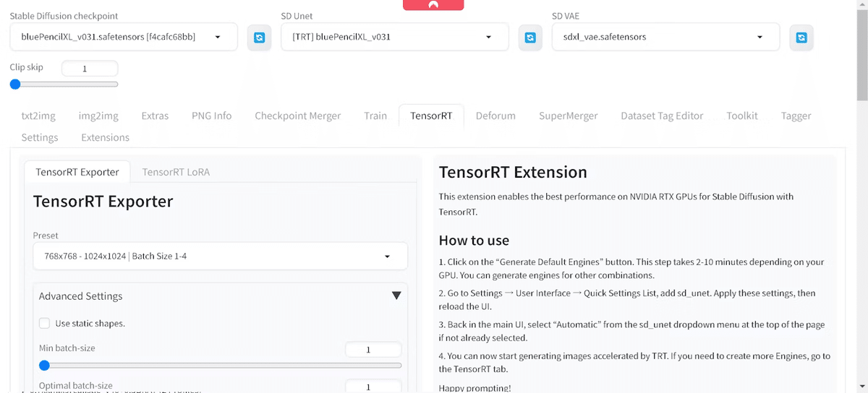Click the Clip skip number field
Viewport: 868px width, 393px height.
90,69
